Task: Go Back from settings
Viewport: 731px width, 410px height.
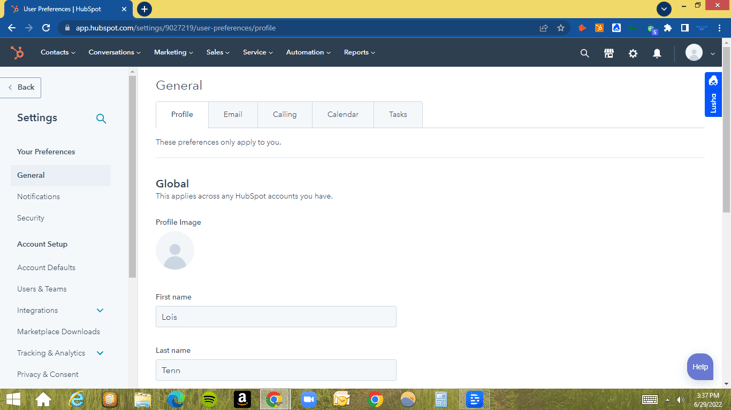Action: (x=21, y=87)
